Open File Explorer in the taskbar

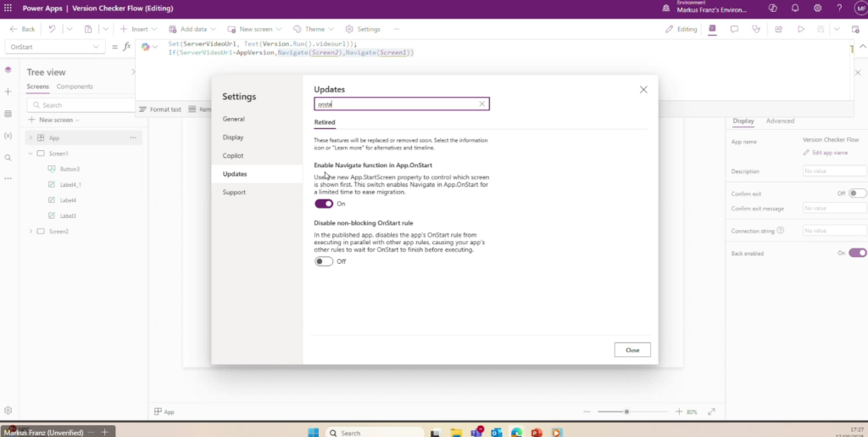coord(456,433)
